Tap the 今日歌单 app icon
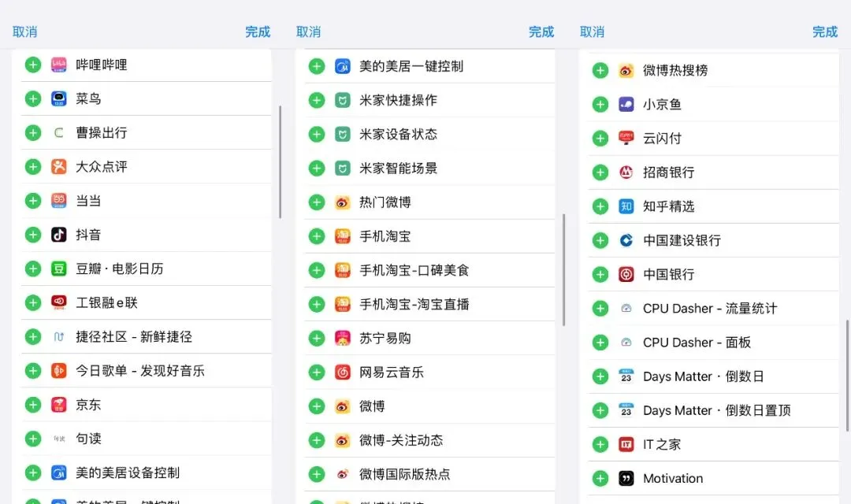Image resolution: width=851 pixels, height=504 pixels. pos(58,371)
